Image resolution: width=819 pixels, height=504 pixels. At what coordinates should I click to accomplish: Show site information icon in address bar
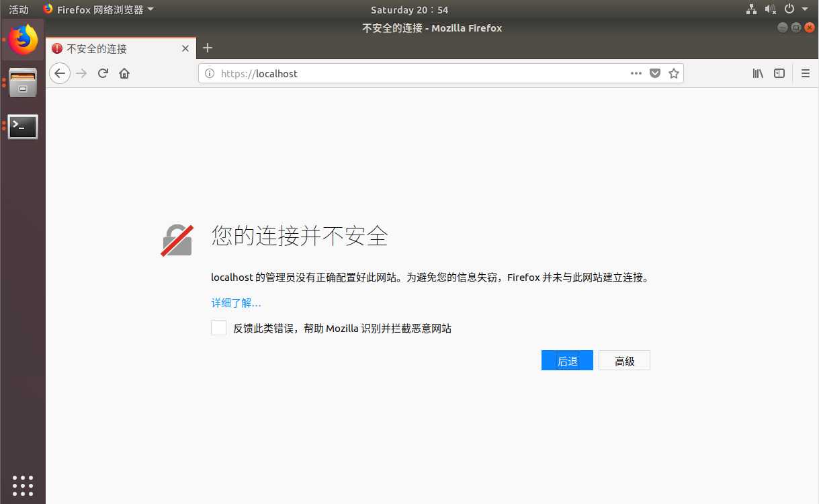pos(209,74)
